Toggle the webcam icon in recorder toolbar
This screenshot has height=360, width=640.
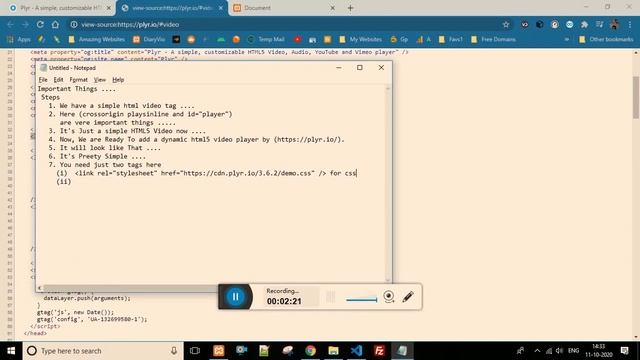click(x=389, y=296)
